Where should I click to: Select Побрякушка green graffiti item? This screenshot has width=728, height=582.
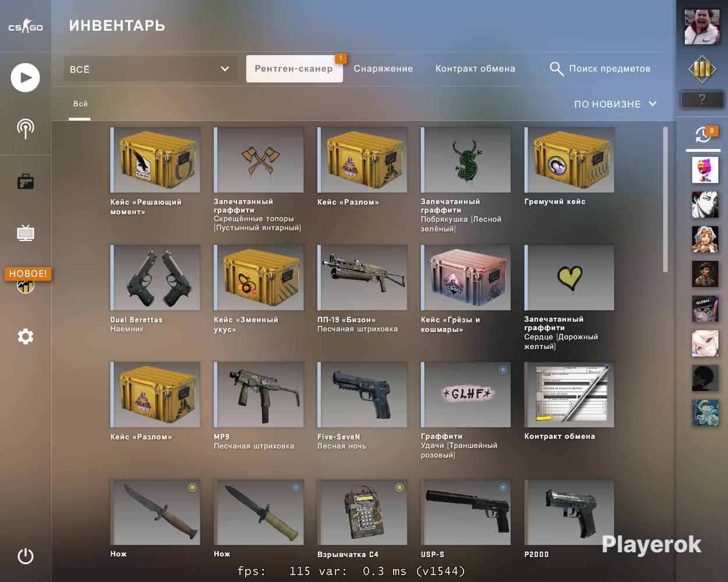tap(466, 160)
